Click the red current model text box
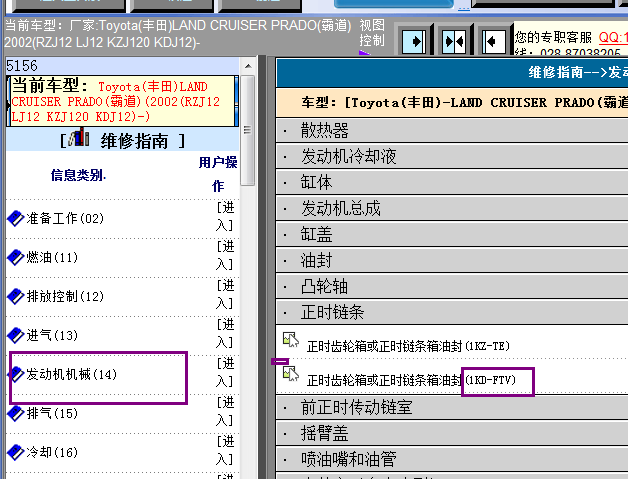The height and width of the screenshot is (479, 628). click(123, 101)
